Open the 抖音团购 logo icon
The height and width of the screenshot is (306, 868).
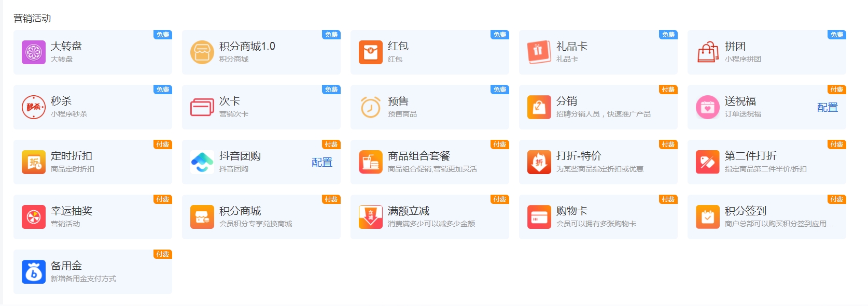click(x=202, y=162)
